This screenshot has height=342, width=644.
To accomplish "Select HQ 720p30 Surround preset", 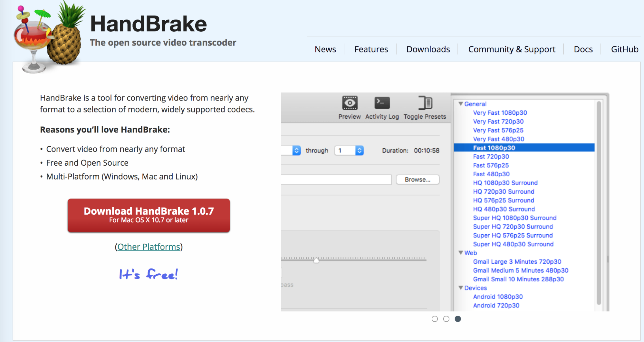I will [x=504, y=191].
